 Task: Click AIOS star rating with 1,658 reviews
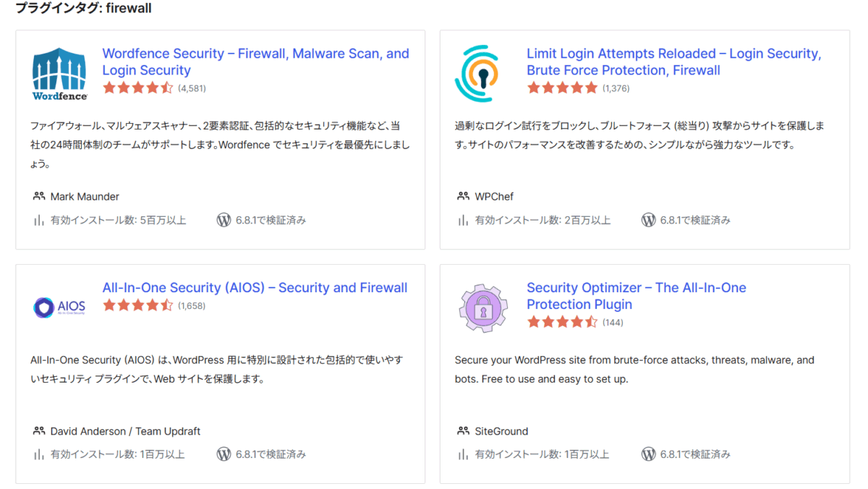138,305
